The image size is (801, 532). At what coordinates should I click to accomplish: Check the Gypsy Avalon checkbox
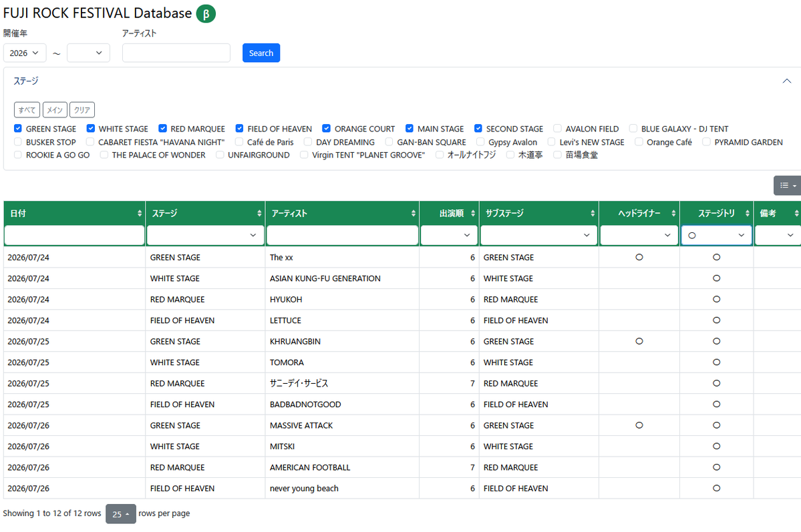[480, 142]
